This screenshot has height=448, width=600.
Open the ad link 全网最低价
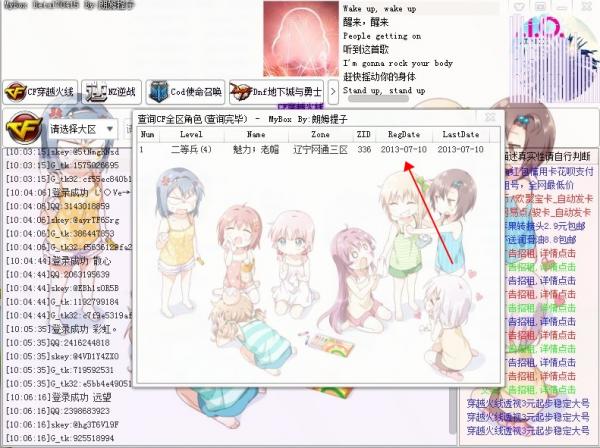point(540,185)
